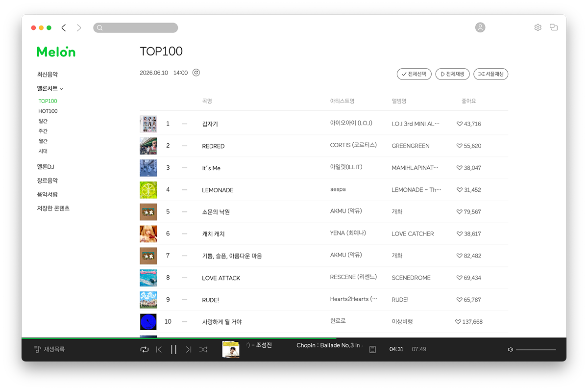This screenshot has width=588, height=390.
Task: Focus the search field
Action: pyautogui.click(x=136, y=28)
